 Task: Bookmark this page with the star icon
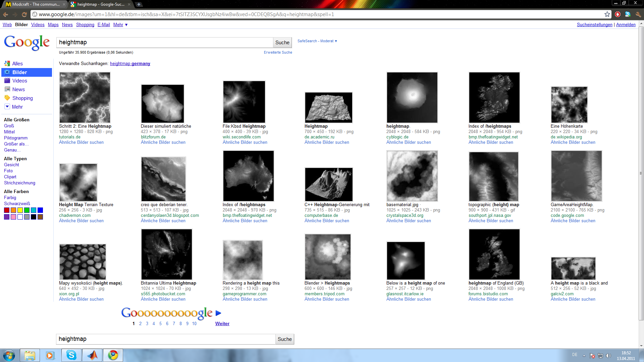pos(607,14)
